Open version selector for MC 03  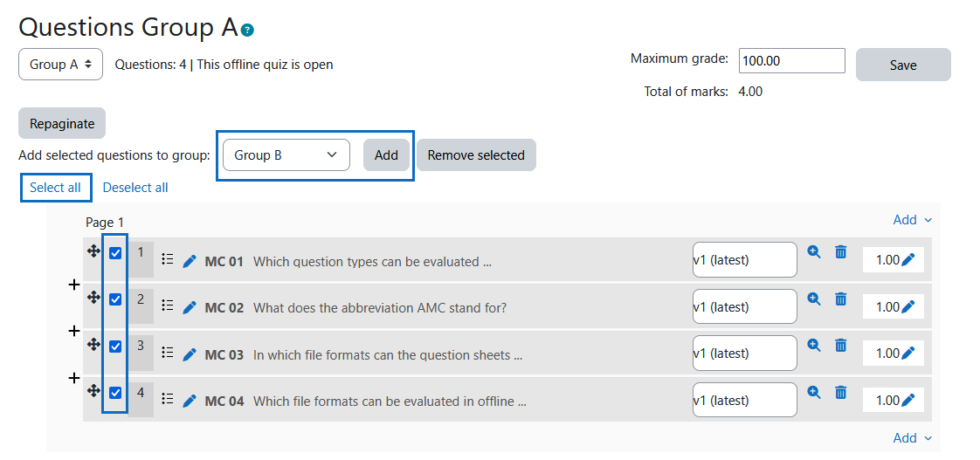click(744, 354)
